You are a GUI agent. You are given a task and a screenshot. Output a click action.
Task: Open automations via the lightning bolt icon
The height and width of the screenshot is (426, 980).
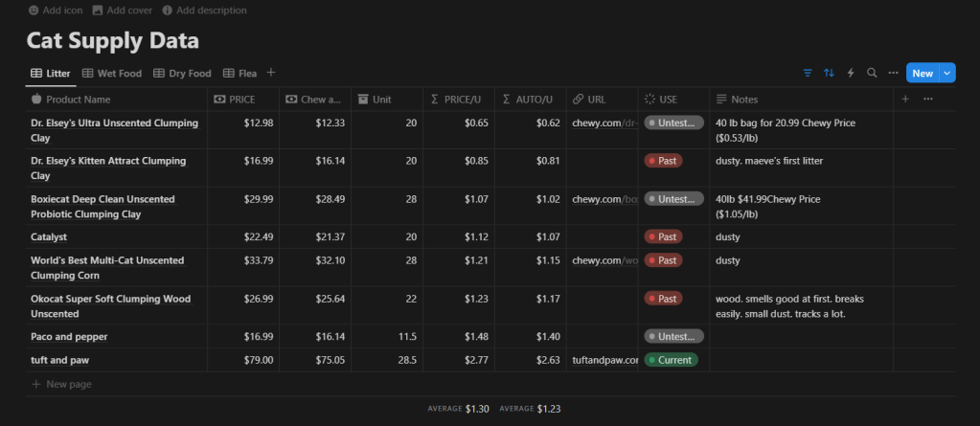click(850, 73)
